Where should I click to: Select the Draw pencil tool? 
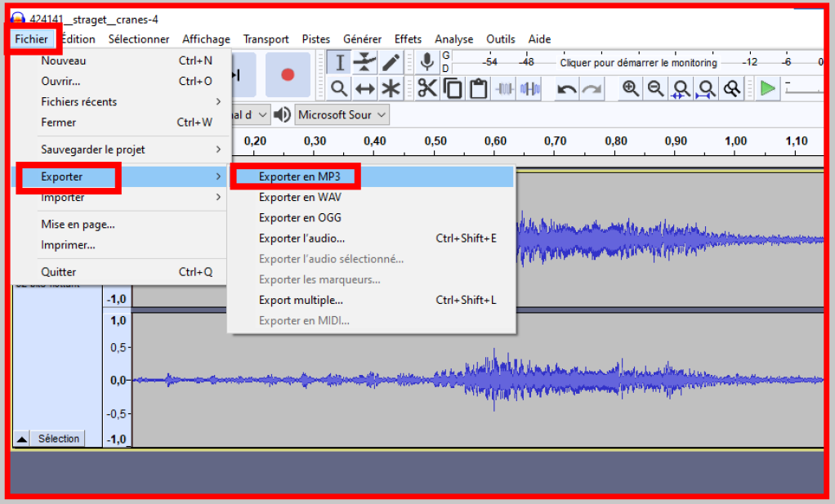(391, 62)
